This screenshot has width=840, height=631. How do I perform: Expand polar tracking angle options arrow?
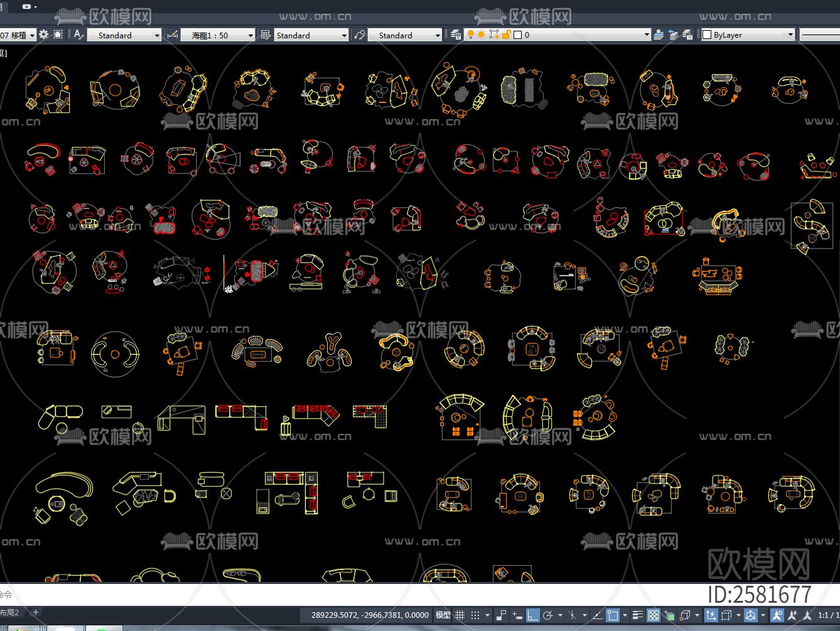coord(559,615)
